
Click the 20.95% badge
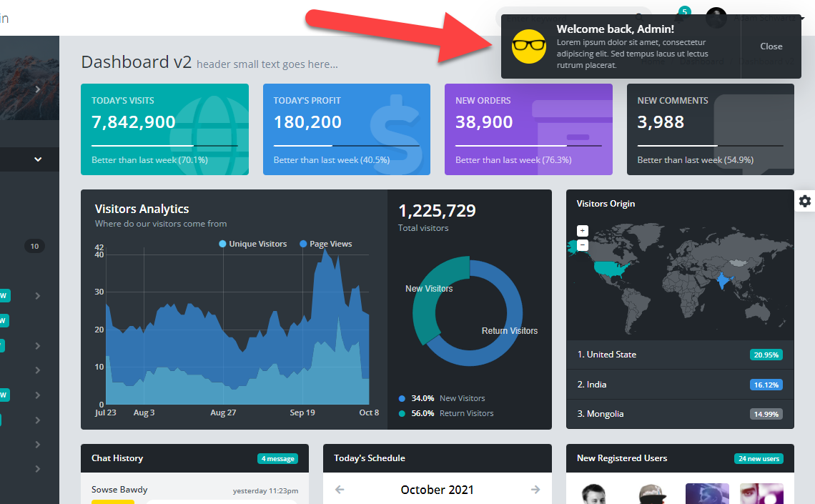[x=766, y=355]
